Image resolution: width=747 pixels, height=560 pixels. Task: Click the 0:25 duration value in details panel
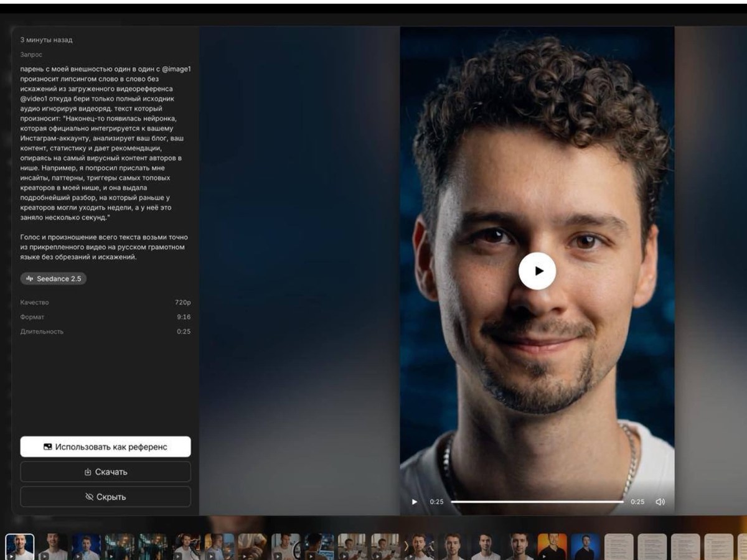(184, 332)
